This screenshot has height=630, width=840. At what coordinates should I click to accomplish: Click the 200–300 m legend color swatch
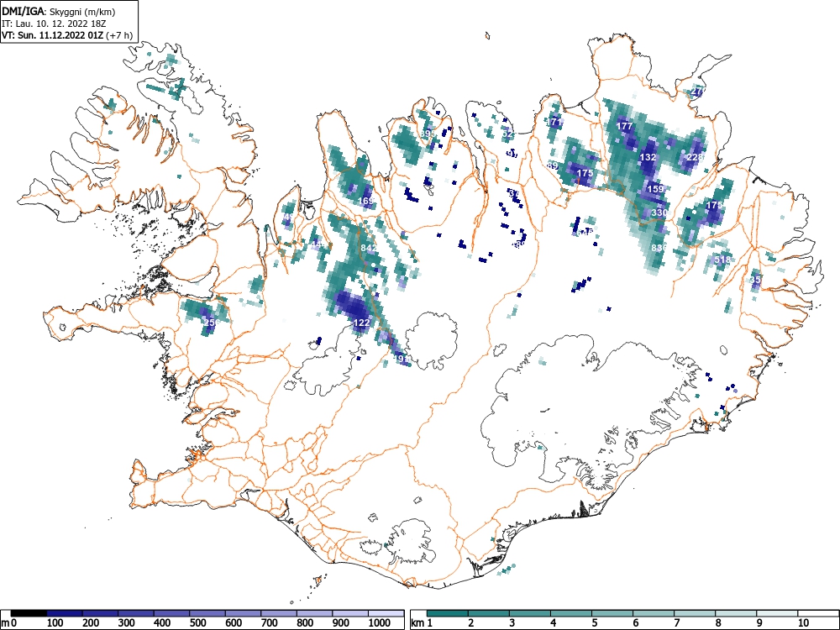point(100,613)
